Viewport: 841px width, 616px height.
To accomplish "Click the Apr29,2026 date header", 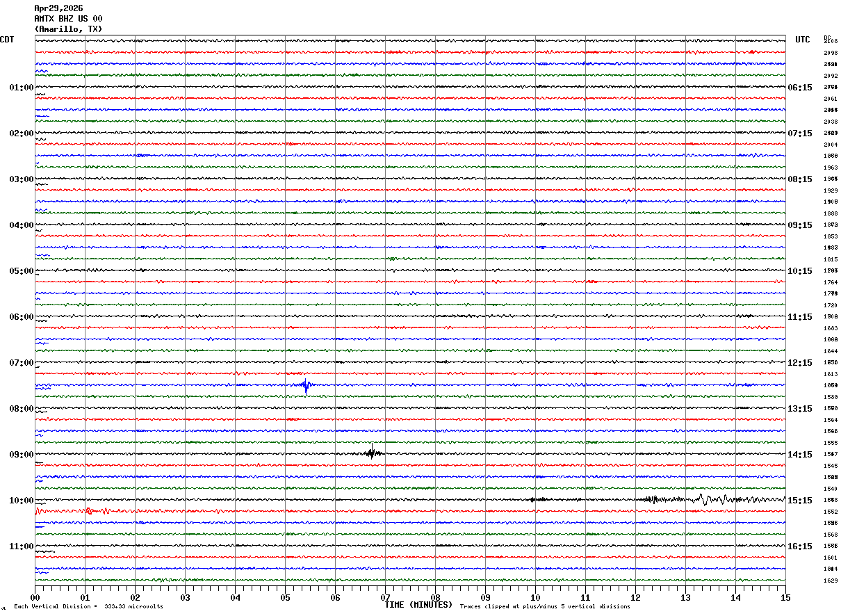I will point(58,8).
